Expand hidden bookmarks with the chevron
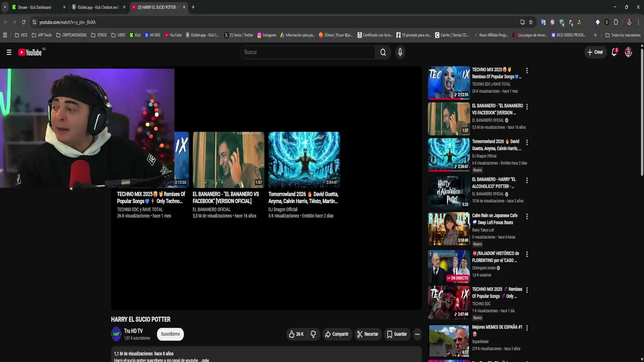The height and width of the screenshot is (362, 644). click(x=595, y=35)
